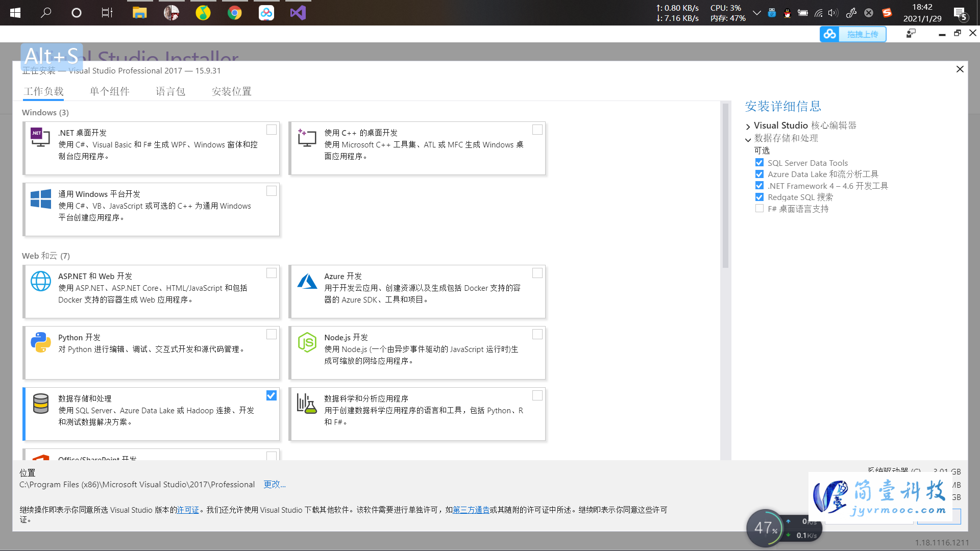Uncheck SQL Server Data Tools component
980x551 pixels.
tap(759, 163)
